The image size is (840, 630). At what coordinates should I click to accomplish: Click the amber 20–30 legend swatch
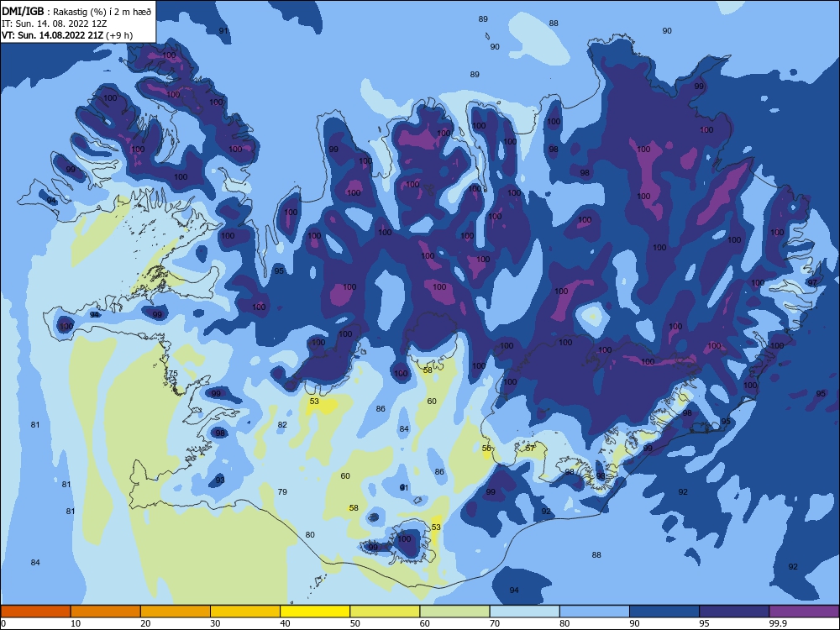pyautogui.click(x=176, y=612)
